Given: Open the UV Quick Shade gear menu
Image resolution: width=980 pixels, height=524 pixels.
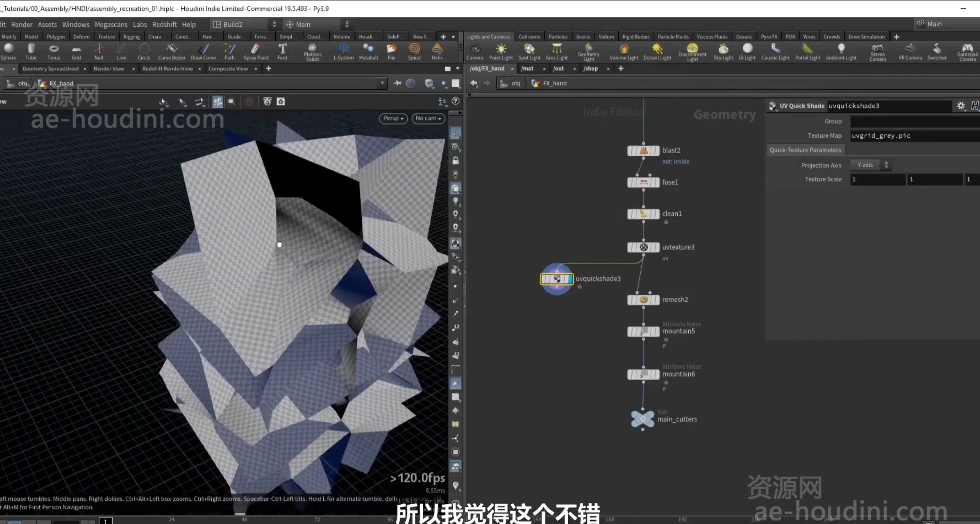Looking at the screenshot, I should [x=961, y=106].
